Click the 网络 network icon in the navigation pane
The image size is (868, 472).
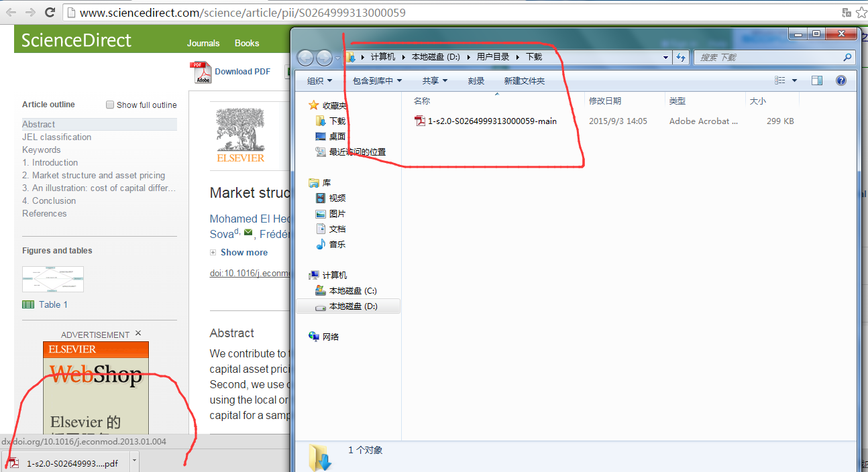(x=313, y=337)
